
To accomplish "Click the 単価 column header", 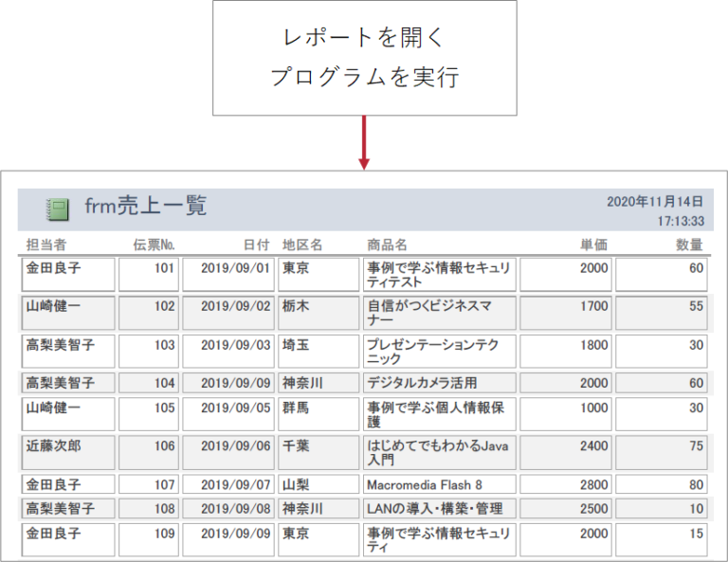I will [x=593, y=245].
